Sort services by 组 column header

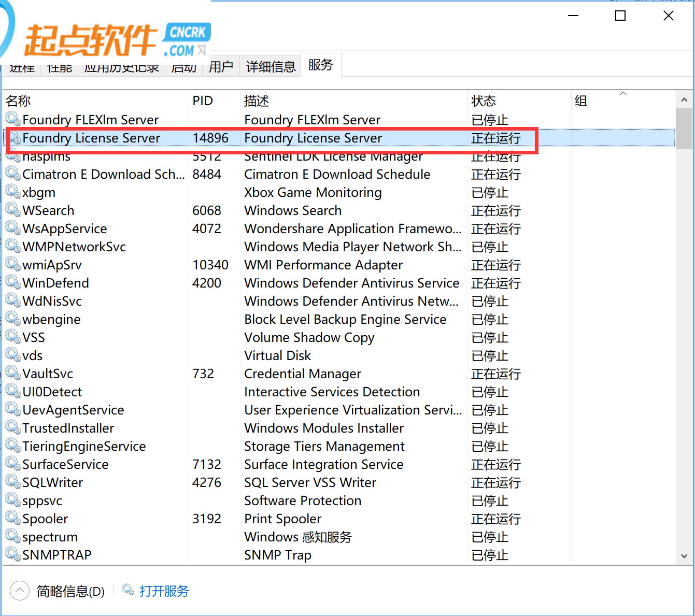pyautogui.click(x=623, y=101)
